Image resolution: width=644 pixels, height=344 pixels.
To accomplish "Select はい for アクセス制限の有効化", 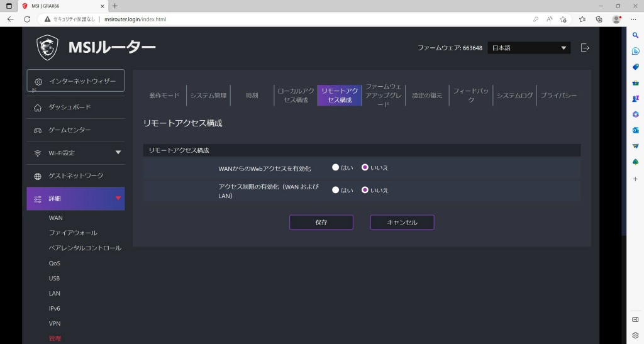I will click(x=336, y=190).
